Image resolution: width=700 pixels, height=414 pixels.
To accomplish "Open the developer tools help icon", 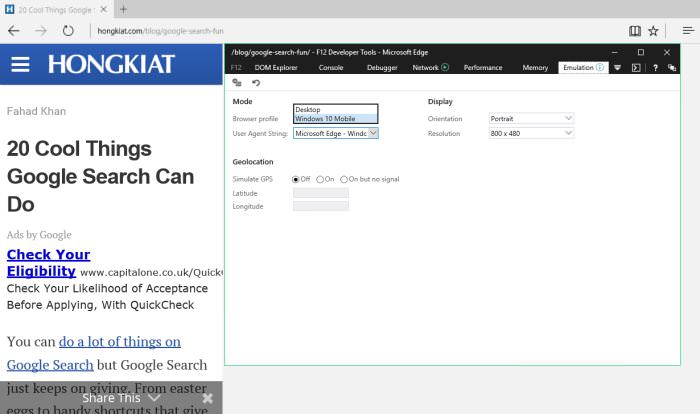I will [655, 68].
